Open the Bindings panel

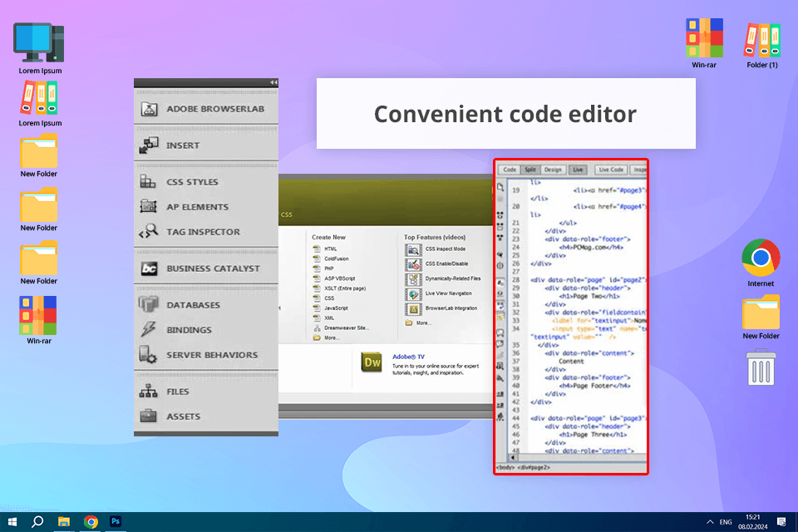pos(206,330)
